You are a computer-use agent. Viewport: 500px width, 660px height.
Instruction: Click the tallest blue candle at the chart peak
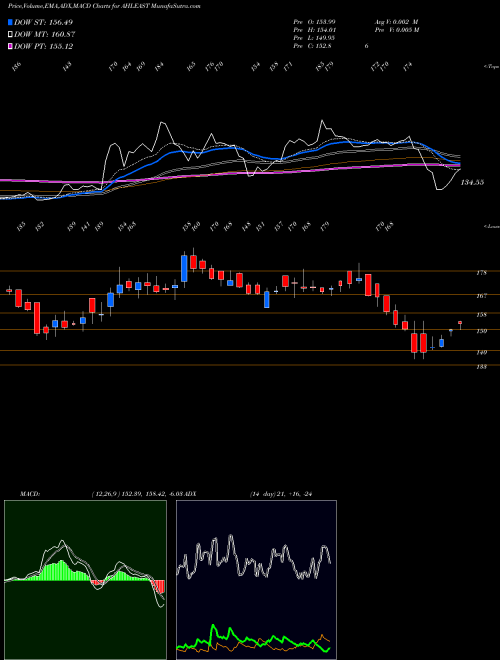184,268
